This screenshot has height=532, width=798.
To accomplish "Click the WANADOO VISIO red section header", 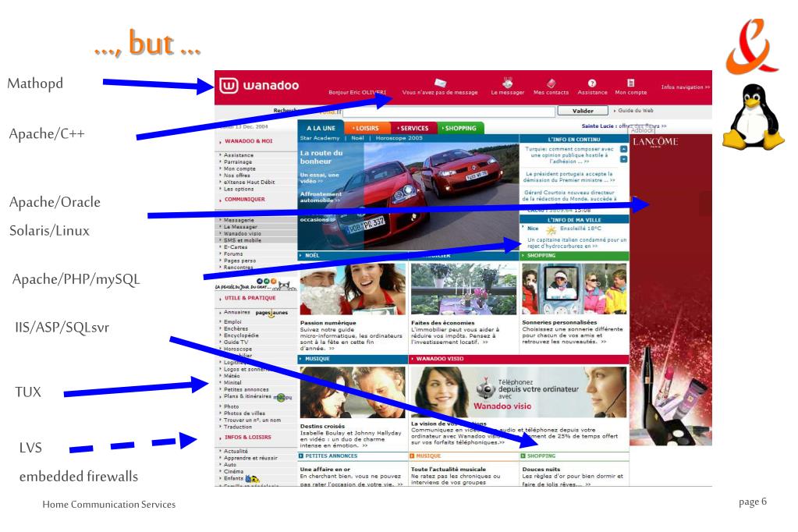I will point(519,359).
